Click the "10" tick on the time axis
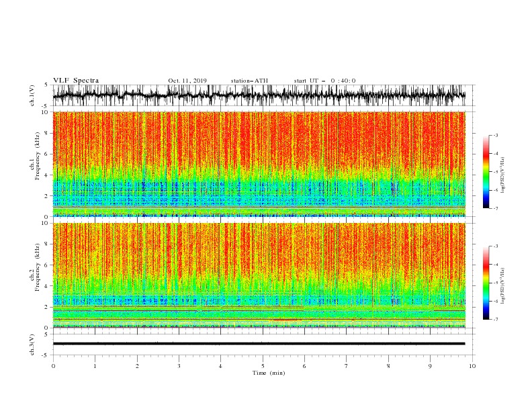 472,366
